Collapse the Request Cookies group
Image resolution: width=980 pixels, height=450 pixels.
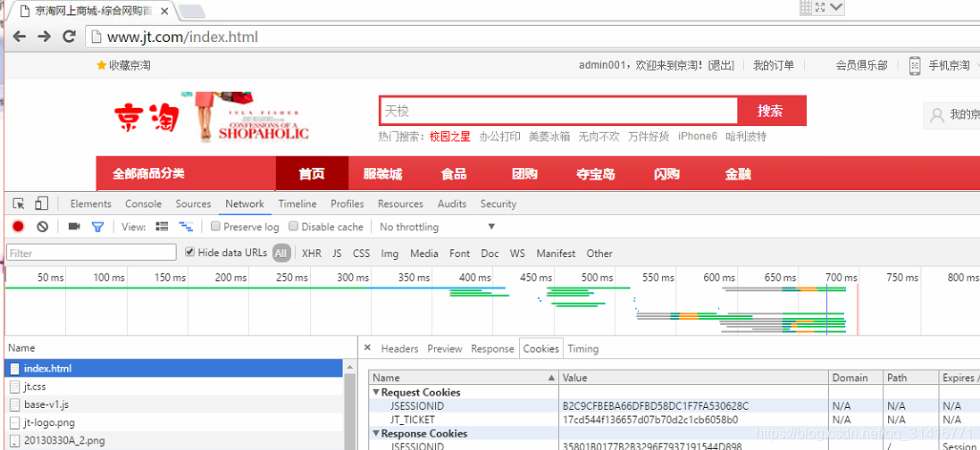pos(376,393)
